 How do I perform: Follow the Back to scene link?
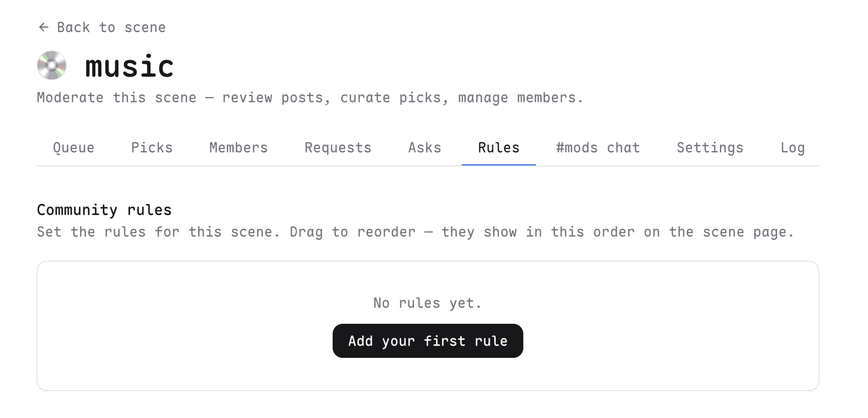point(102,27)
